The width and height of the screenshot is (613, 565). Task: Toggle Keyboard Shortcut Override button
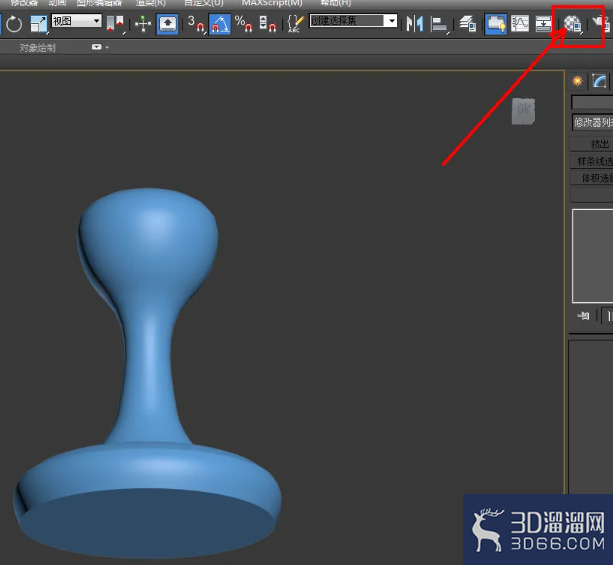pyautogui.click(x=167, y=24)
